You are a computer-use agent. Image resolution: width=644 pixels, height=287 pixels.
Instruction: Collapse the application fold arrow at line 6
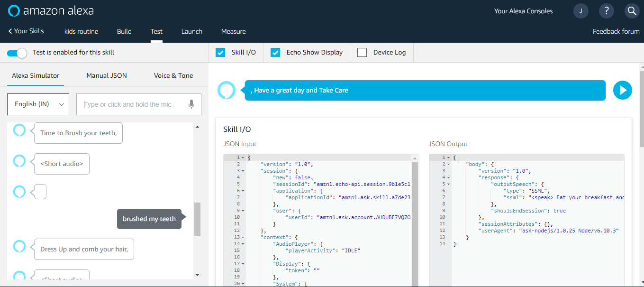[x=243, y=191]
